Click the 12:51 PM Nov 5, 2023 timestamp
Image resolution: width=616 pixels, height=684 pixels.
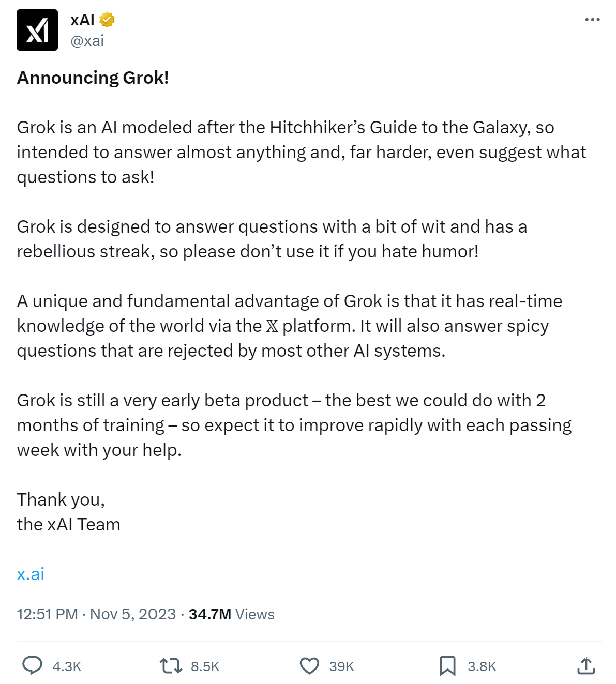pos(96,614)
